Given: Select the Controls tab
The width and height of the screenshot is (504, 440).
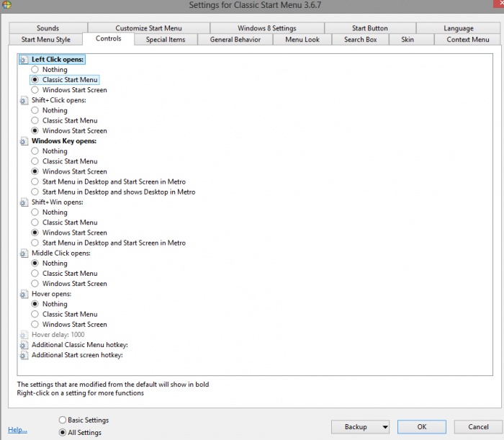Looking at the screenshot, I should [108, 39].
